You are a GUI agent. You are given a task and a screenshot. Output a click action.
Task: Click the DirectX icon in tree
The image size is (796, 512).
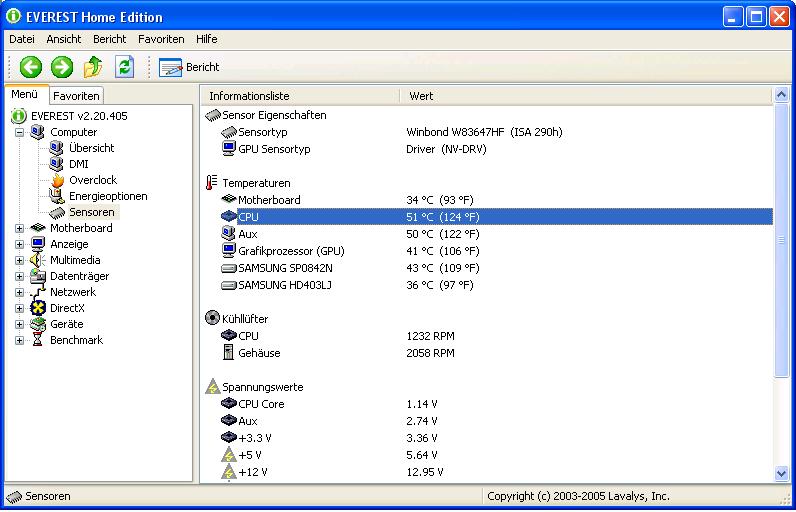38,308
